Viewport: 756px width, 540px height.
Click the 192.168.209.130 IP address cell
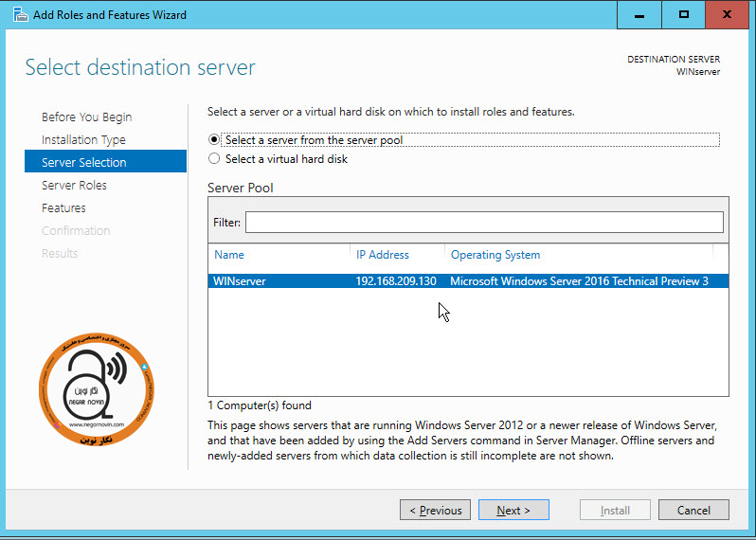(396, 281)
